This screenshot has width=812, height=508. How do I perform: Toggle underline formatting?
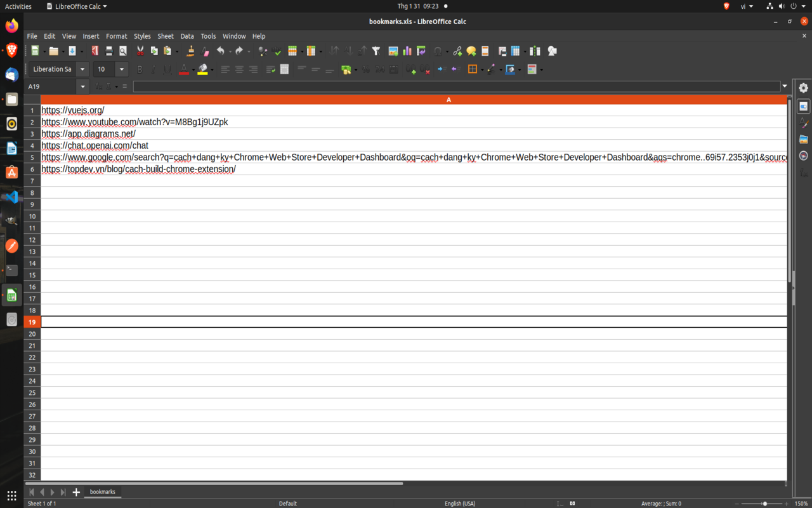pos(166,69)
